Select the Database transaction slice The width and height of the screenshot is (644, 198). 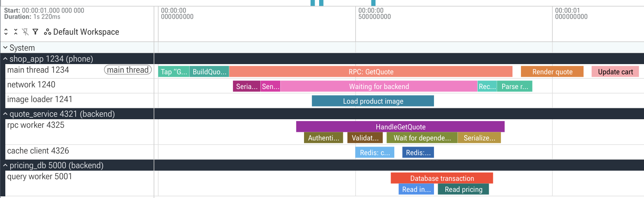point(442,178)
